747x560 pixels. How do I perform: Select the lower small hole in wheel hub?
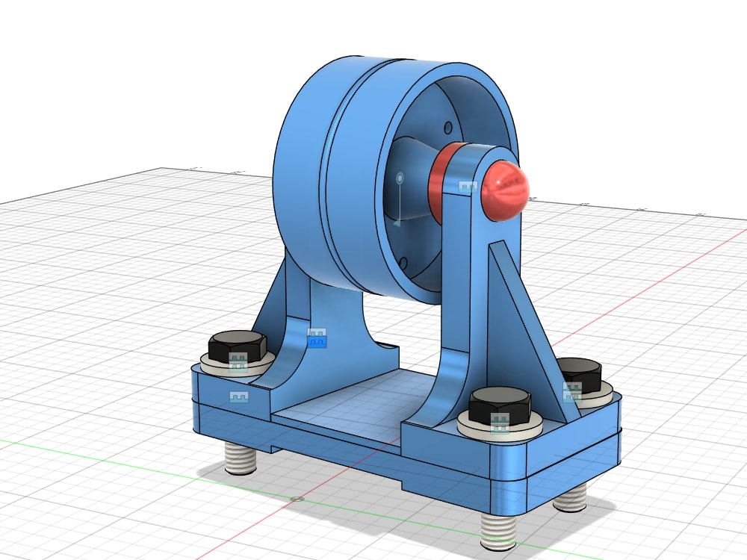(404, 264)
